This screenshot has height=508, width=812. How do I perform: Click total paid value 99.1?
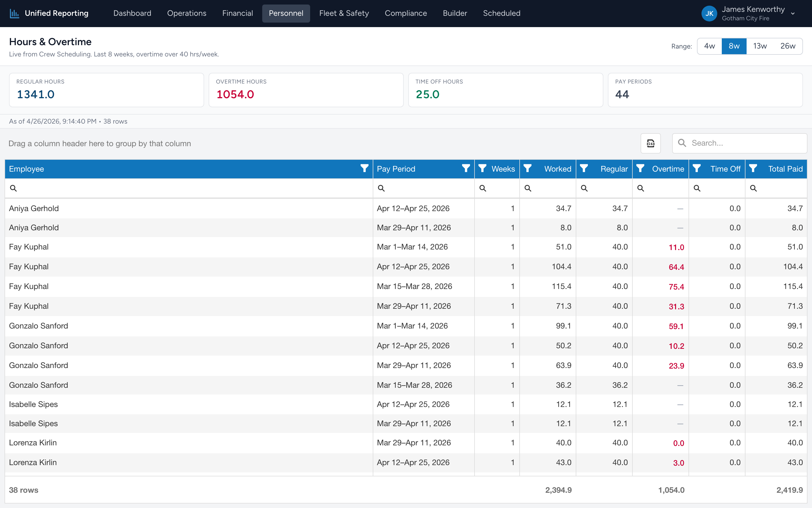795,326
